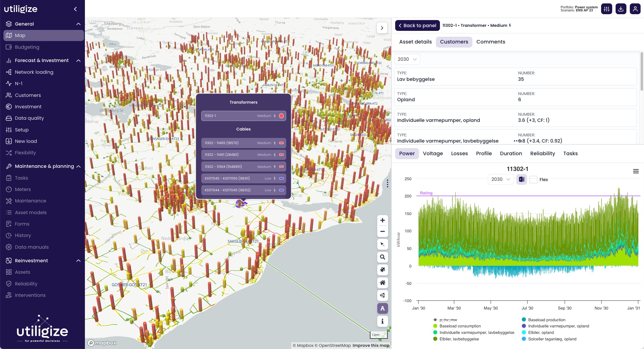Open the download icon in header
The height and width of the screenshot is (349, 644).
tap(621, 9)
